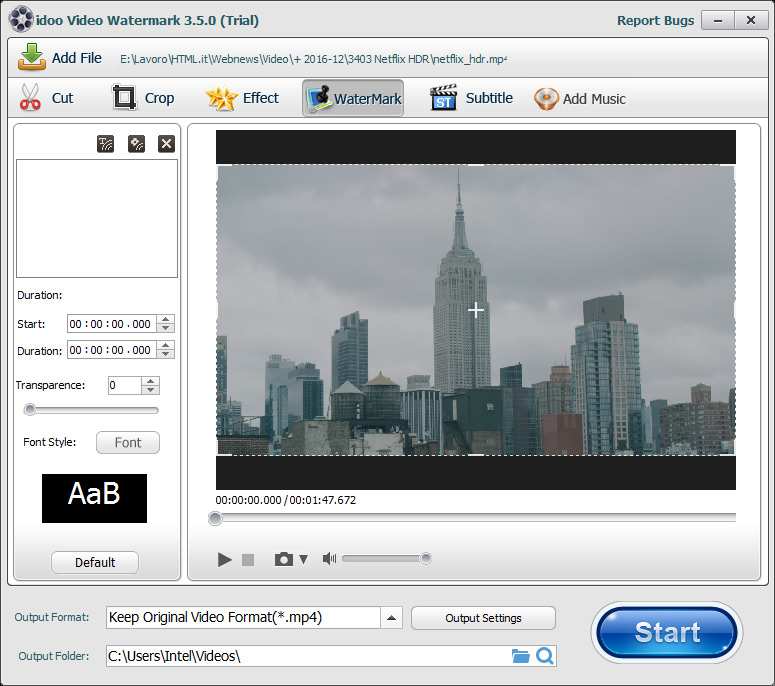Stop the video playback
Image resolution: width=775 pixels, height=686 pixels.
(248, 559)
